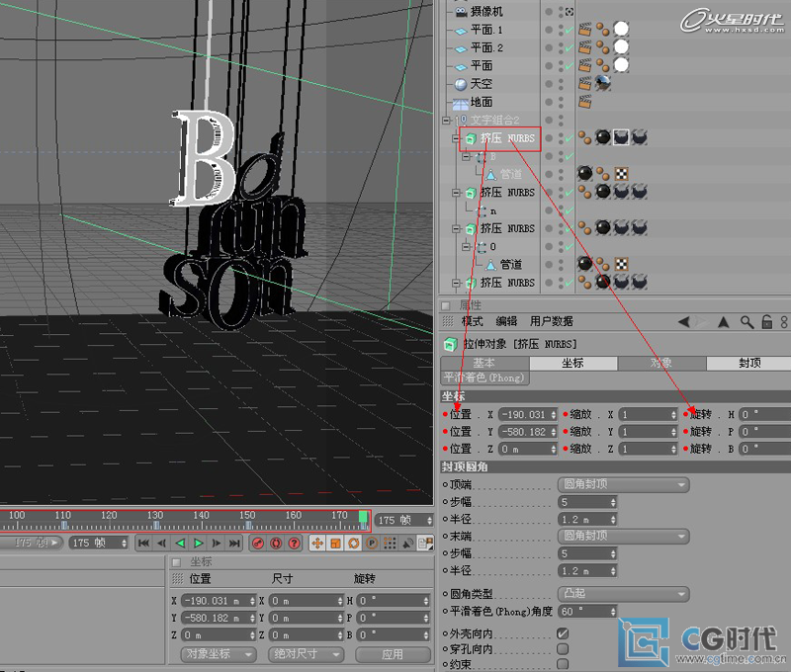Open the timeline options page icon

tap(425, 543)
